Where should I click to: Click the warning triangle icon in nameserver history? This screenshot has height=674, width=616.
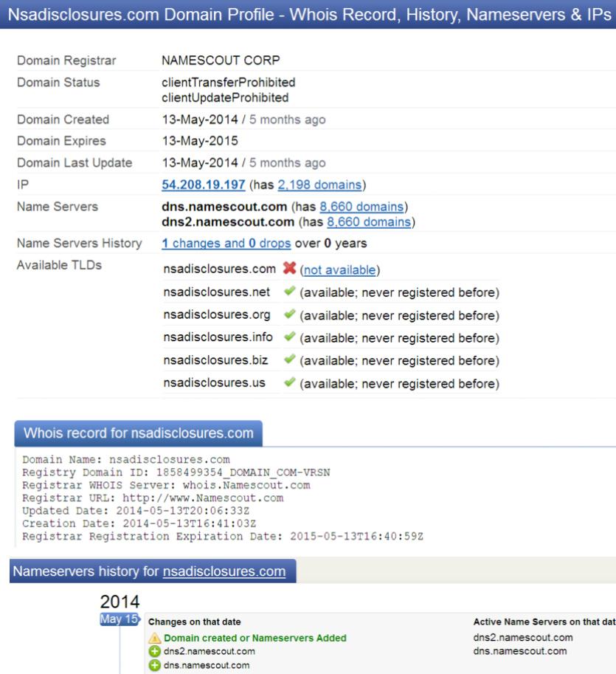pos(155,638)
